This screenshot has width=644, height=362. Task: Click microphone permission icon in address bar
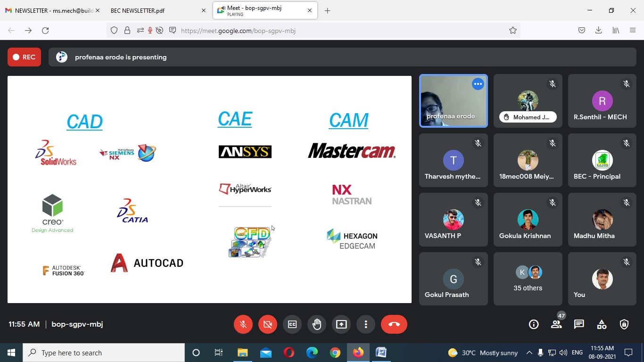tap(150, 30)
